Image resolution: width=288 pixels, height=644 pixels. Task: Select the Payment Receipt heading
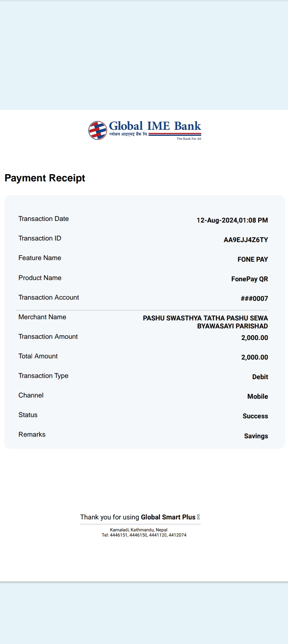click(45, 178)
